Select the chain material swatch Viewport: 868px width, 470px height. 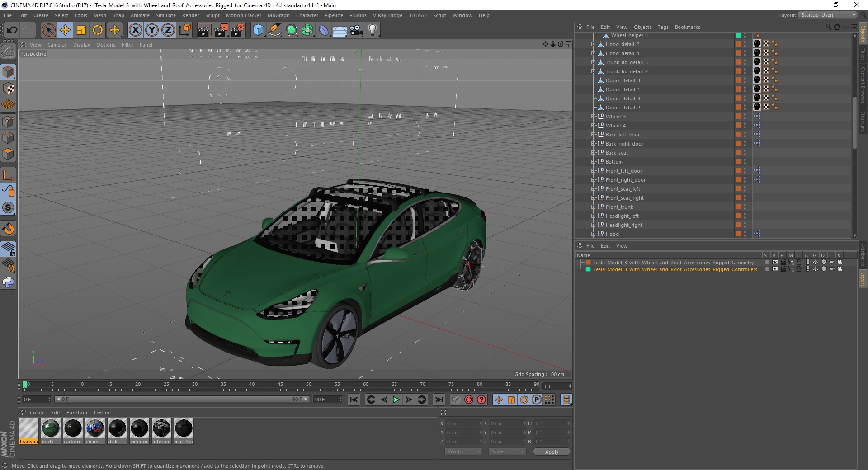click(95, 428)
